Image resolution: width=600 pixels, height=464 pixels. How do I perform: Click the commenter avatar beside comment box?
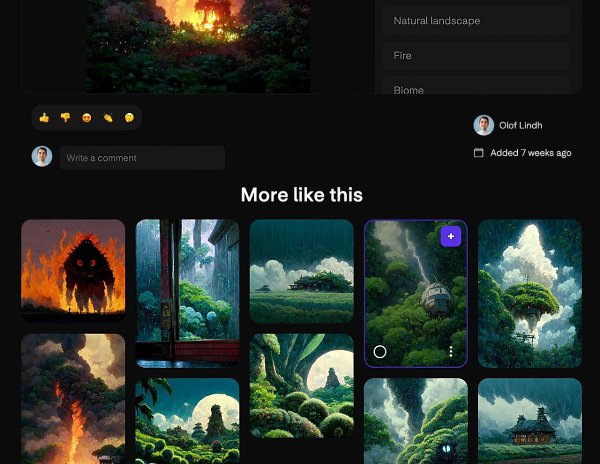tap(42, 157)
